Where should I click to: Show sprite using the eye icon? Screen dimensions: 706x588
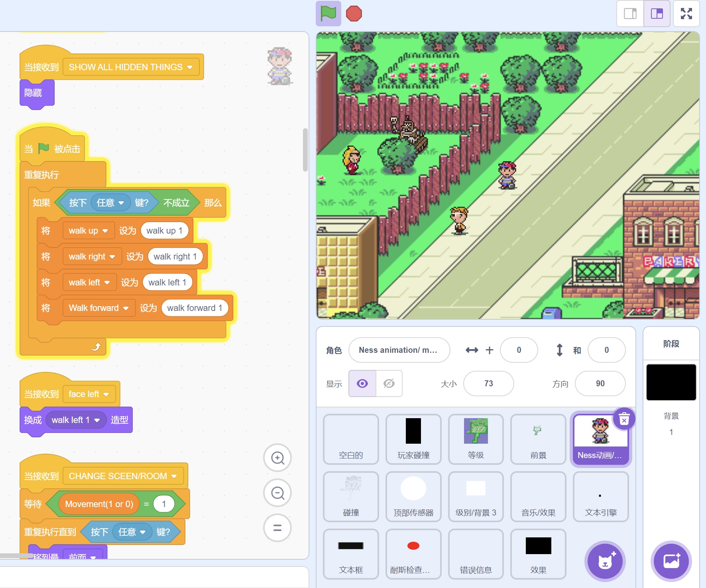point(362,383)
